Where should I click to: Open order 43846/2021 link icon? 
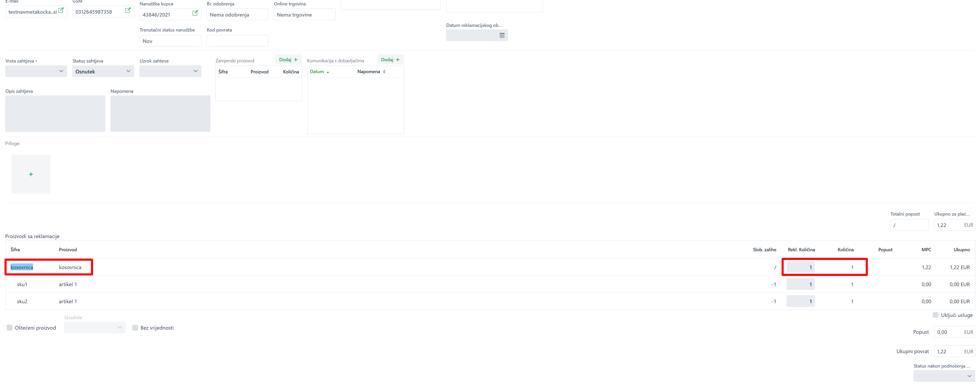pos(195,13)
